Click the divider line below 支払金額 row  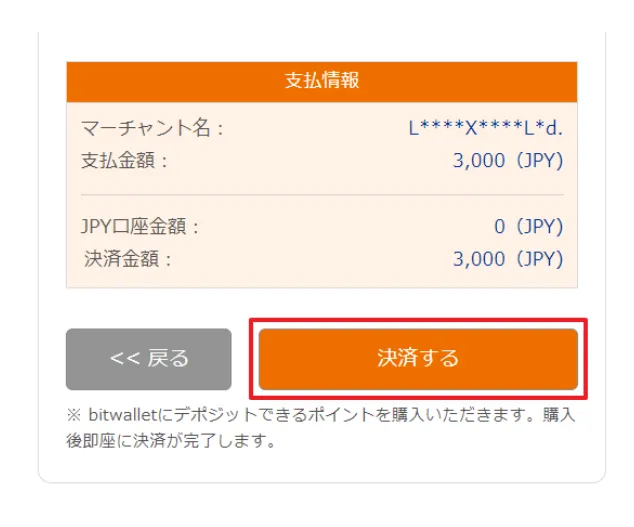pyautogui.click(x=321, y=194)
